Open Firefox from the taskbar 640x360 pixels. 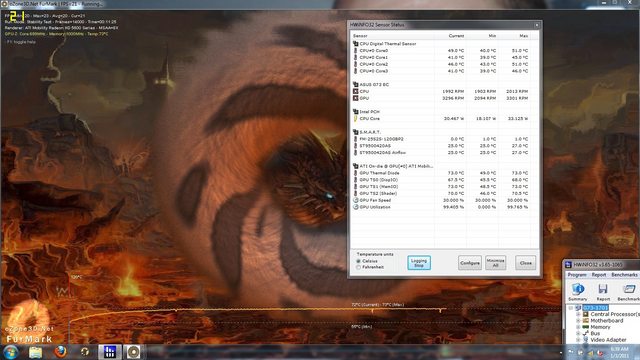tap(60, 352)
